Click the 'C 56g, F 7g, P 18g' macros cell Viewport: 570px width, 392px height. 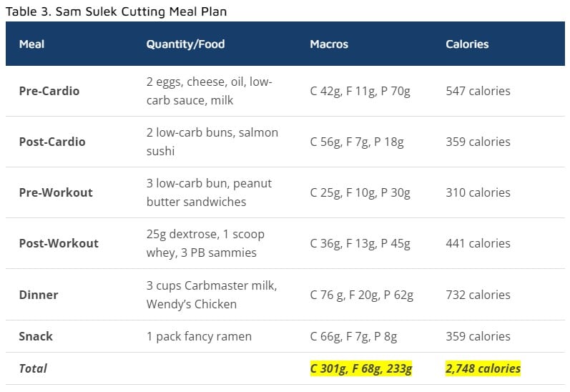(357, 142)
